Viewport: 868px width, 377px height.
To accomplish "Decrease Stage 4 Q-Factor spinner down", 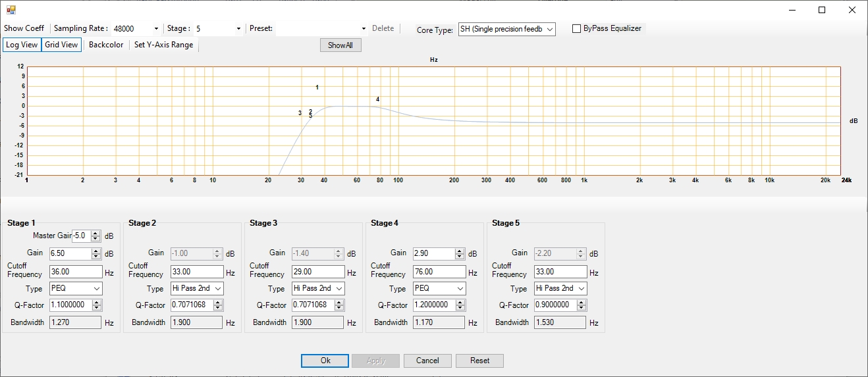I will pos(460,308).
